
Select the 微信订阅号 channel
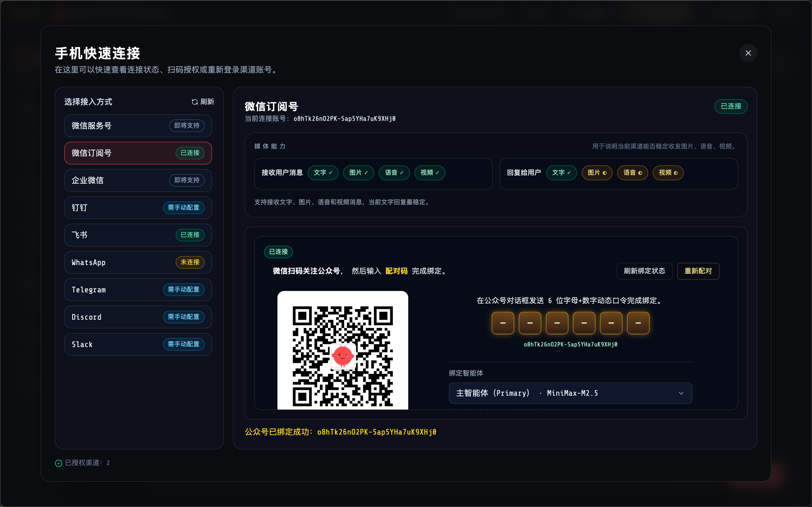coord(138,153)
